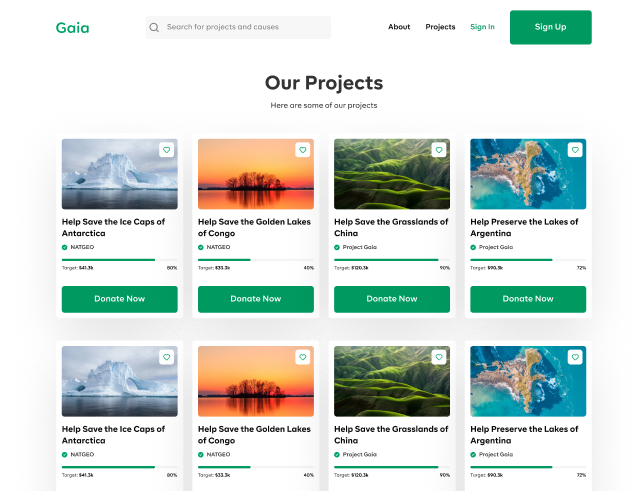
Task: Open the Projects menu item
Action: pos(440,27)
